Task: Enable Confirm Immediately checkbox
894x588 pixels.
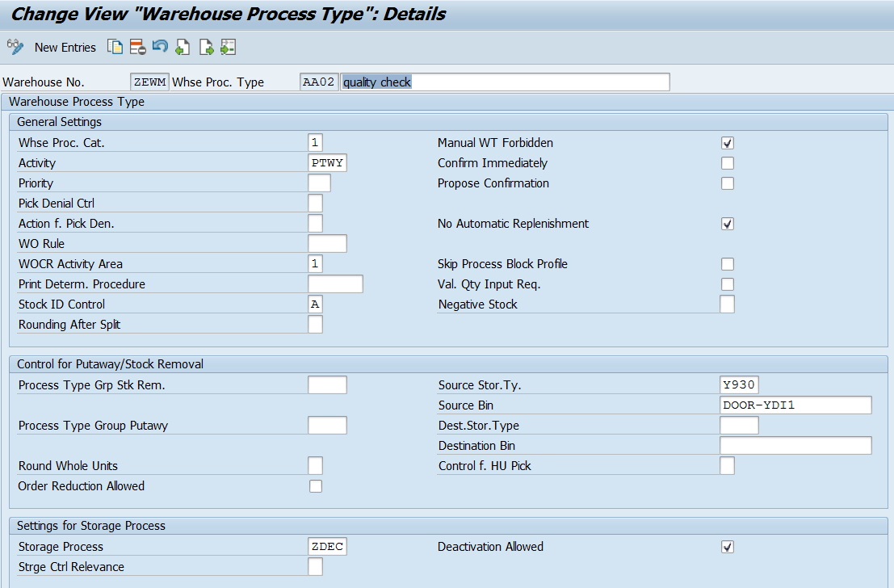Action: point(728,163)
